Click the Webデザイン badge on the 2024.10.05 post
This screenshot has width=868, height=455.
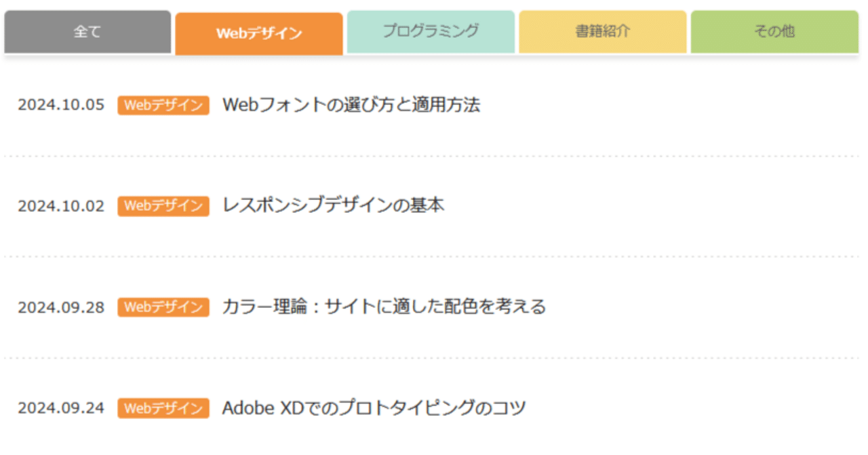[x=163, y=105]
